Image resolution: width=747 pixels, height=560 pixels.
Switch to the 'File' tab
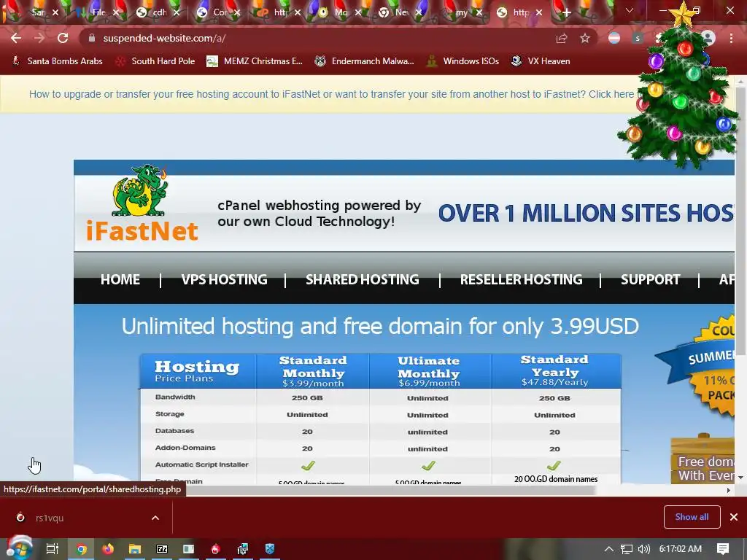click(96, 12)
